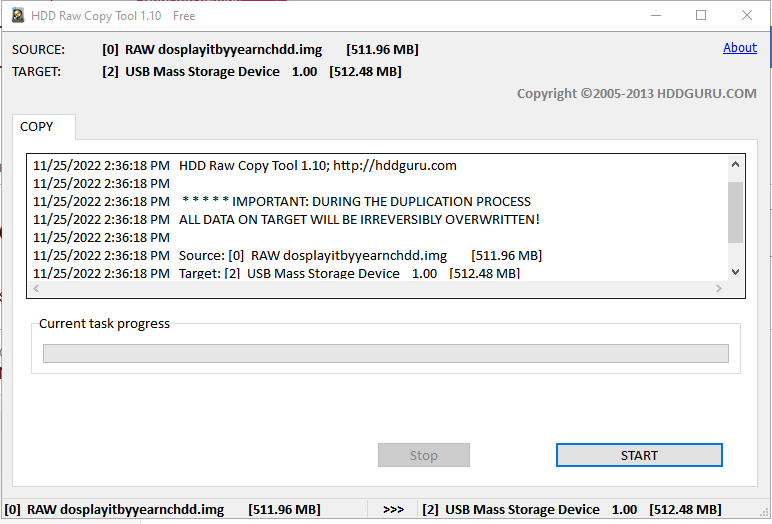Click the window resize grip in status bar
Viewport: 772px width, 524px height.
click(x=764, y=512)
